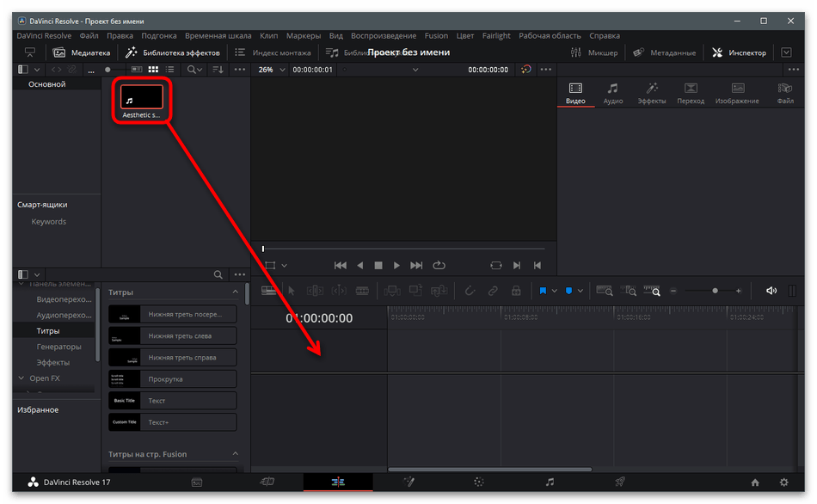Select the blade edit mode tool
This screenshot has width=817, height=504.
pos(362,291)
